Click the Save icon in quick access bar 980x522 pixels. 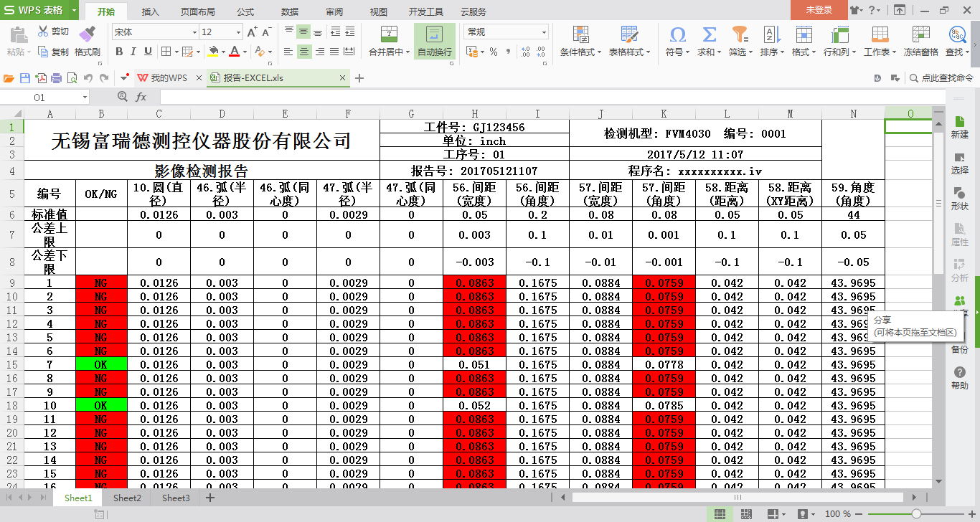tap(25, 78)
